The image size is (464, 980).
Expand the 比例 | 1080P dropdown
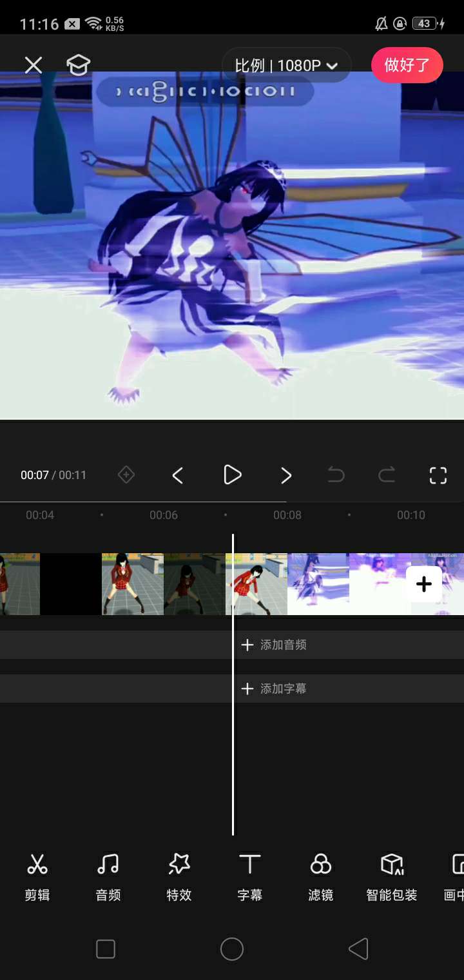(x=287, y=65)
